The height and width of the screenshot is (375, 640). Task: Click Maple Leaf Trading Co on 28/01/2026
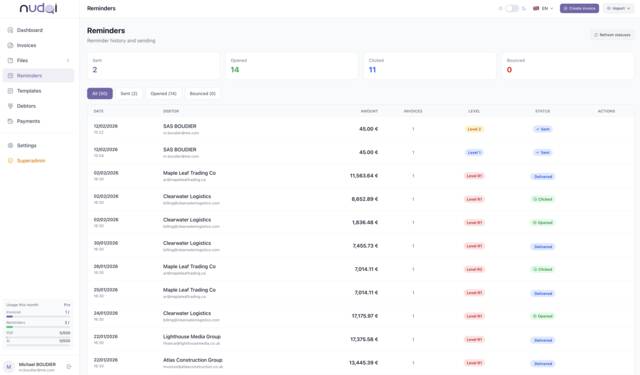click(189, 266)
